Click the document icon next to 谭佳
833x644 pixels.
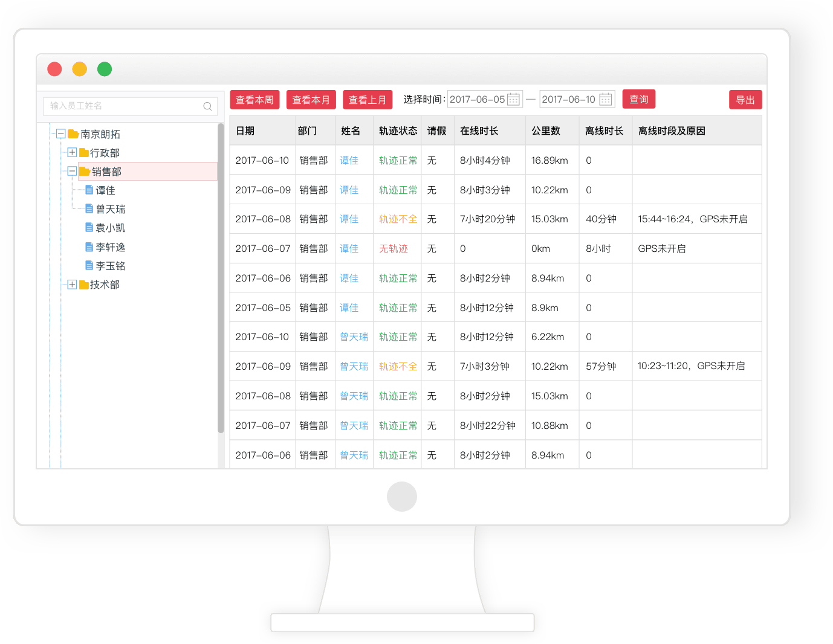point(89,190)
